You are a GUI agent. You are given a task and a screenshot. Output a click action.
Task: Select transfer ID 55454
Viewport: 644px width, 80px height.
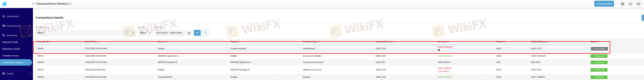41,62
